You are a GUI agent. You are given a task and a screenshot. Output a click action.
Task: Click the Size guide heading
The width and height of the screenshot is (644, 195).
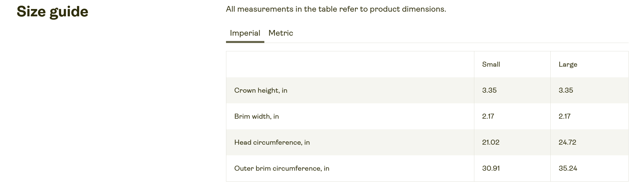tap(52, 12)
